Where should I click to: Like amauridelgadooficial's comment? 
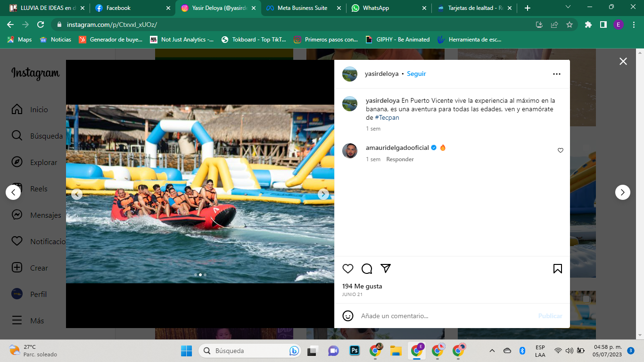(561, 150)
